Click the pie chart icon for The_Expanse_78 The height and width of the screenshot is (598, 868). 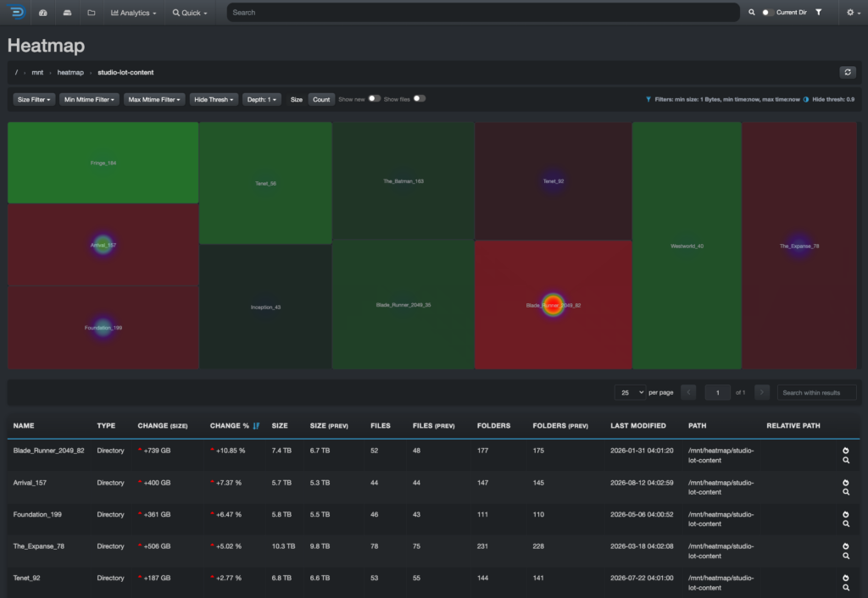[x=846, y=546]
